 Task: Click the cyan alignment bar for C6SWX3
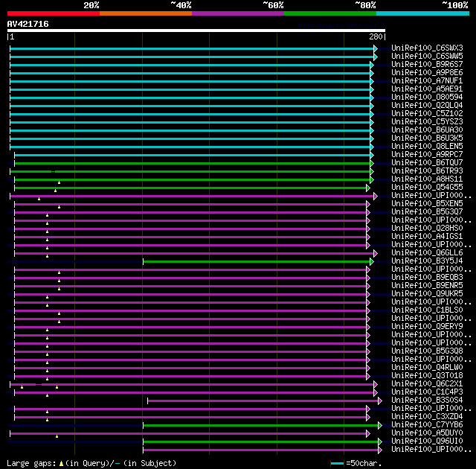click(192, 48)
